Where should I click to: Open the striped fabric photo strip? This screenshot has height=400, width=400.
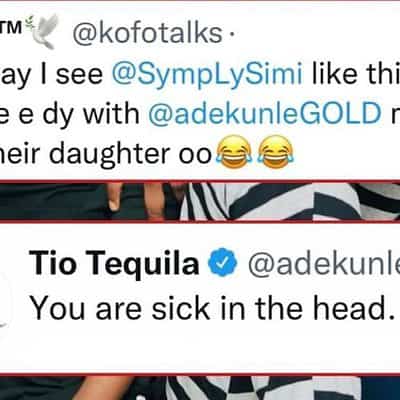(x=200, y=201)
